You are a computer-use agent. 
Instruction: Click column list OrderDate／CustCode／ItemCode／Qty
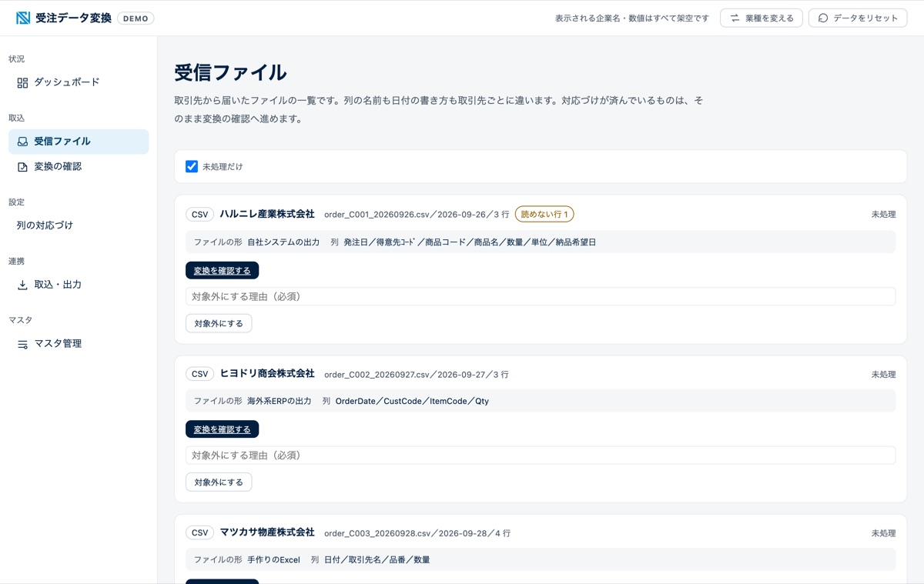(x=412, y=401)
